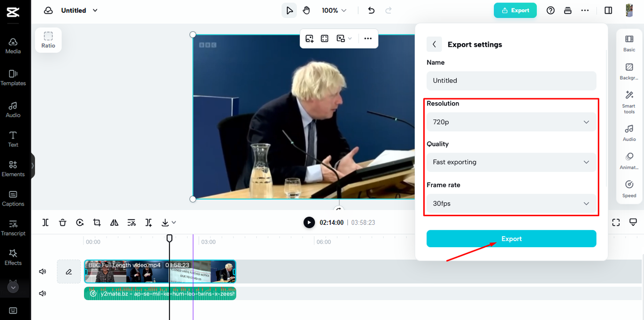This screenshot has height=320, width=644.
Task: Open the Media panel
Action: pyautogui.click(x=13, y=45)
